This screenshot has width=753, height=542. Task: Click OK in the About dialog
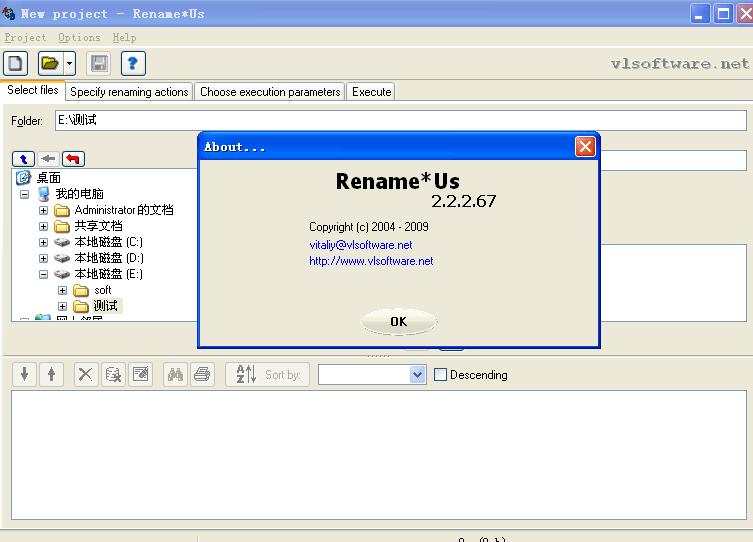399,321
